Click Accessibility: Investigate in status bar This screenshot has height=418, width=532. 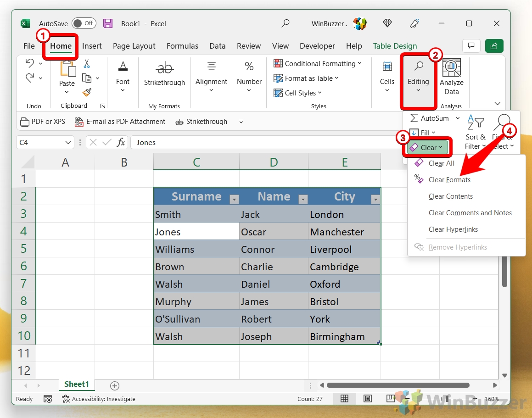[99, 399]
